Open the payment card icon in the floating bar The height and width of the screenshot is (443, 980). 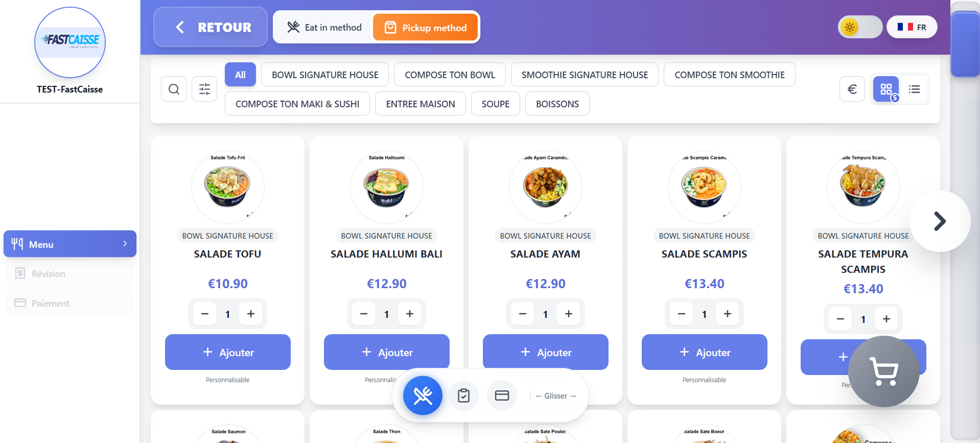pyautogui.click(x=502, y=395)
